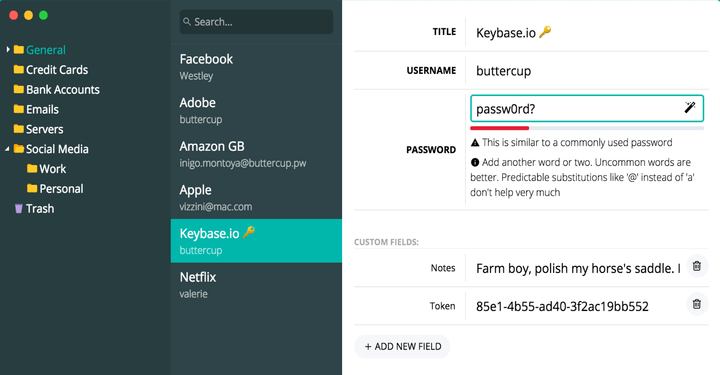The image size is (720, 375).
Task: Open the Servers group
Action: click(45, 129)
